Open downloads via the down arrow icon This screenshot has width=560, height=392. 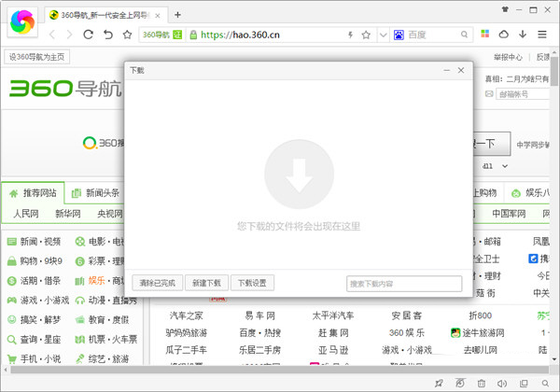(523, 35)
